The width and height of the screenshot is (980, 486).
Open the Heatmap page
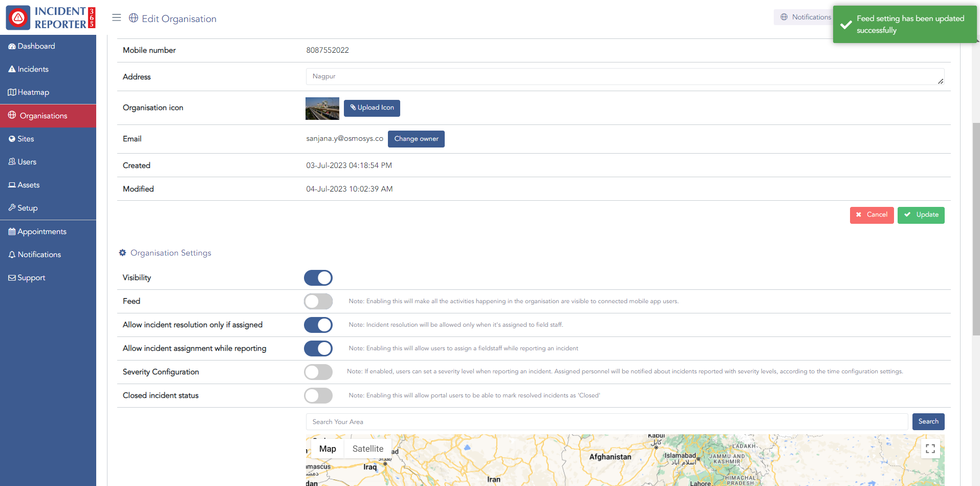pos(33,92)
